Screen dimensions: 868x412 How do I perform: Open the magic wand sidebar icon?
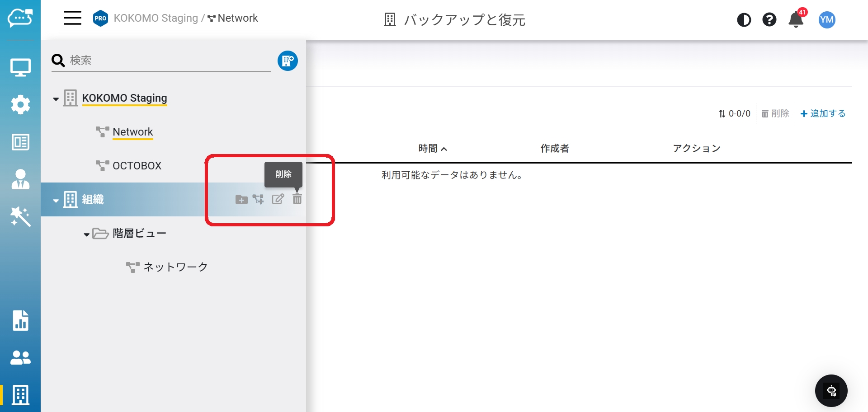(x=20, y=216)
